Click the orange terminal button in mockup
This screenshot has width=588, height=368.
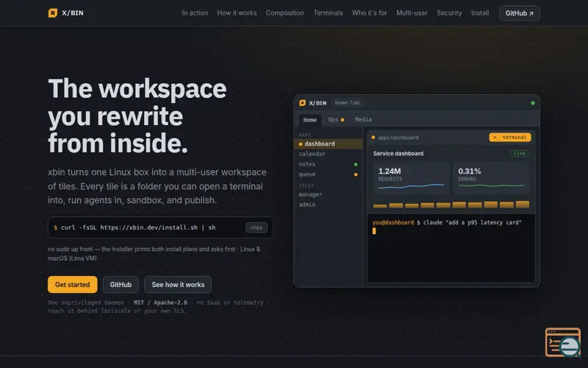pos(509,138)
